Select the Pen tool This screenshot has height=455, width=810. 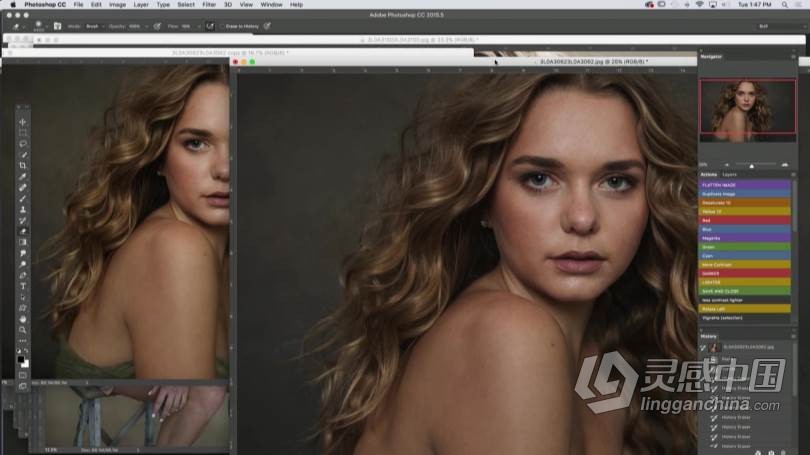[23, 275]
